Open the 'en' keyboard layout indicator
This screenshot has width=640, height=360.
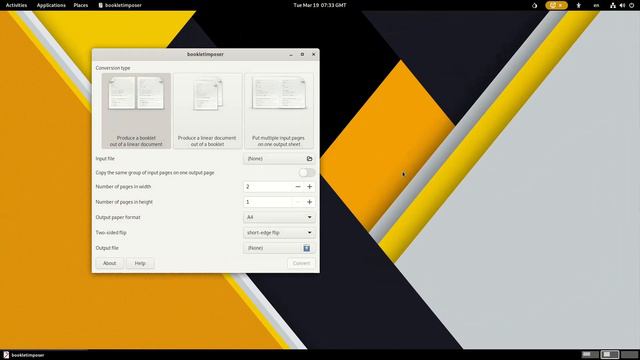click(x=596, y=5)
